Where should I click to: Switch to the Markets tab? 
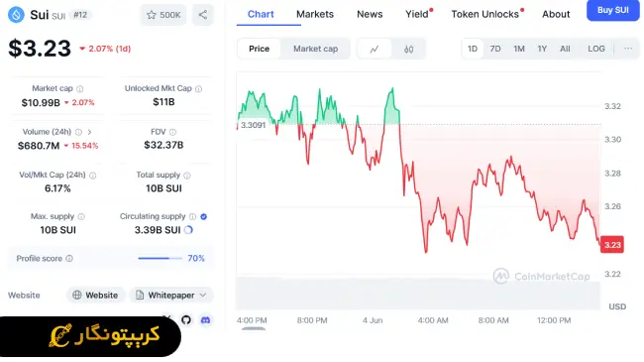pos(315,14)
